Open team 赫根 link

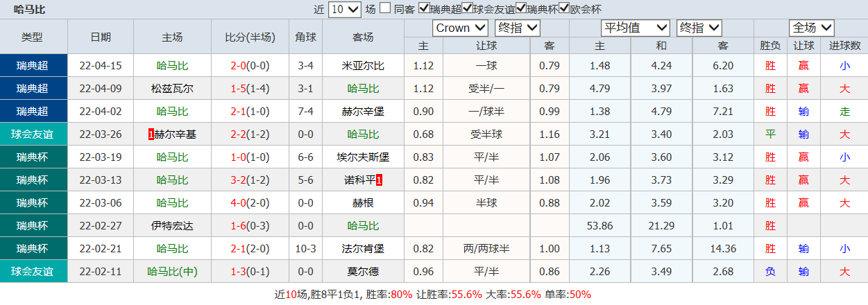[363, 203]
